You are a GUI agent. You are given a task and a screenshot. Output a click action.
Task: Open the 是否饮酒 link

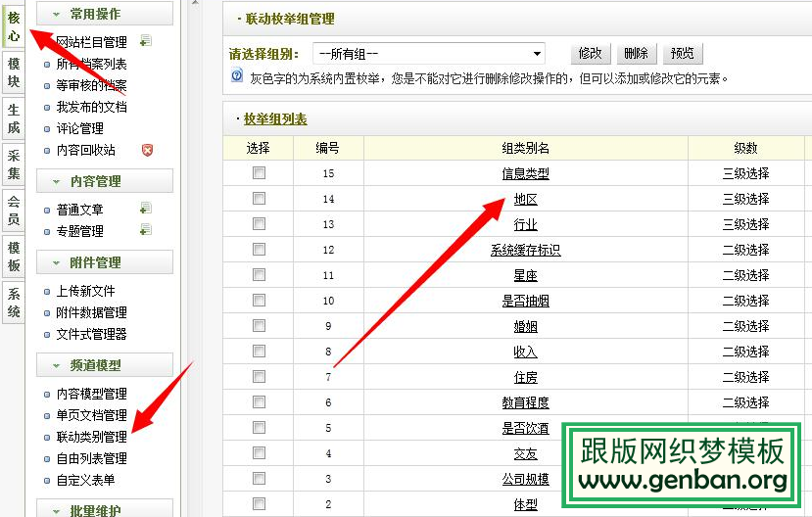[525, 428]
